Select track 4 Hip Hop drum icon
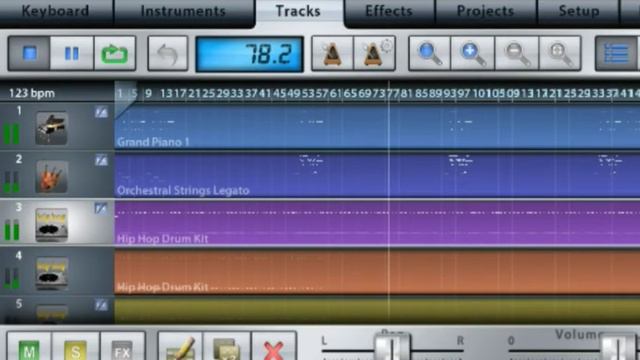 (x=51, y=273)
